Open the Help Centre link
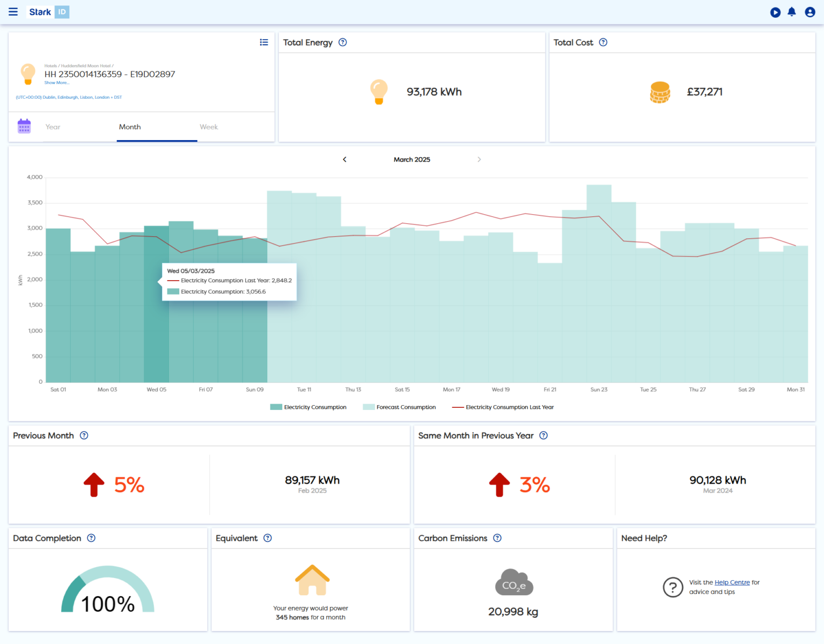Viewport: 824px width, 644px height. (732, 582)
